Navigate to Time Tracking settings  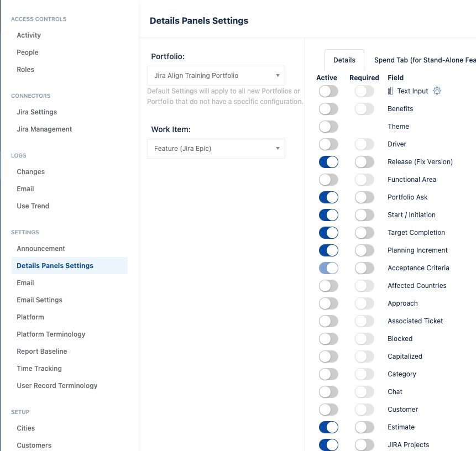click(x=39, y=369)
